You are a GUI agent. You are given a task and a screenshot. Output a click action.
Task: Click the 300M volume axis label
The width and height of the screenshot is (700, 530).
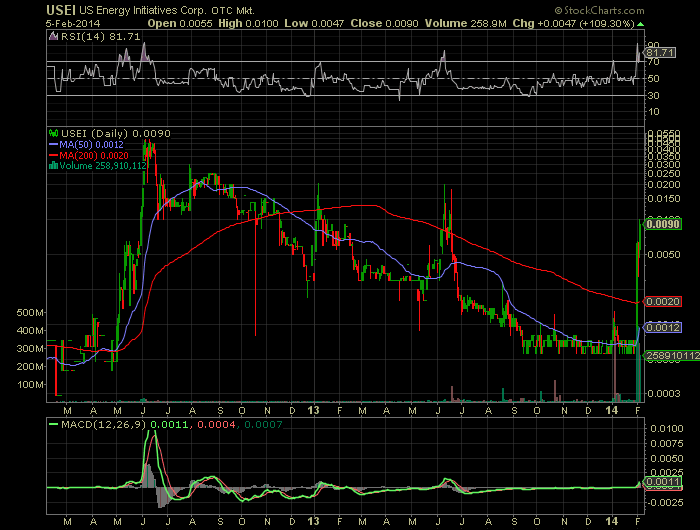coord(30,348)
